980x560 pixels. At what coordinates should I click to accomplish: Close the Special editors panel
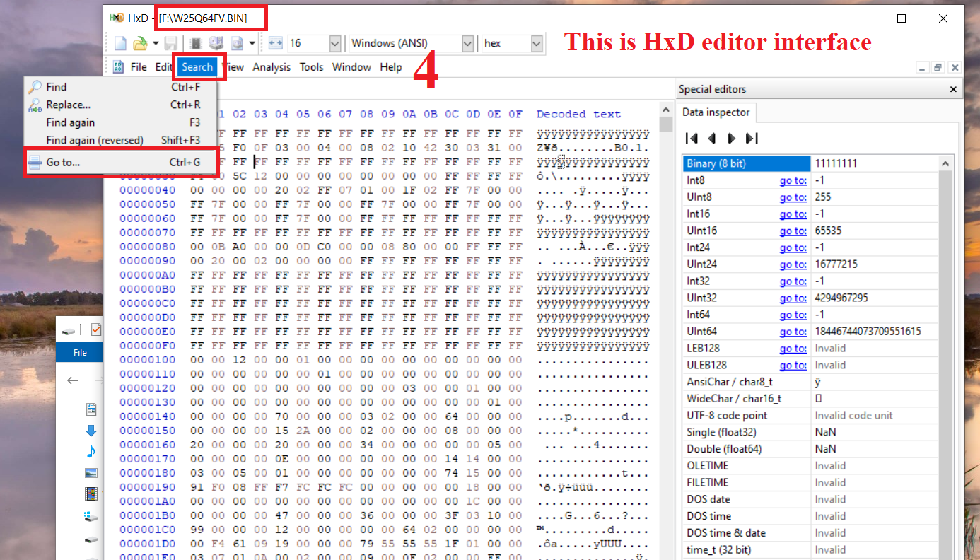tap(953, 89)
